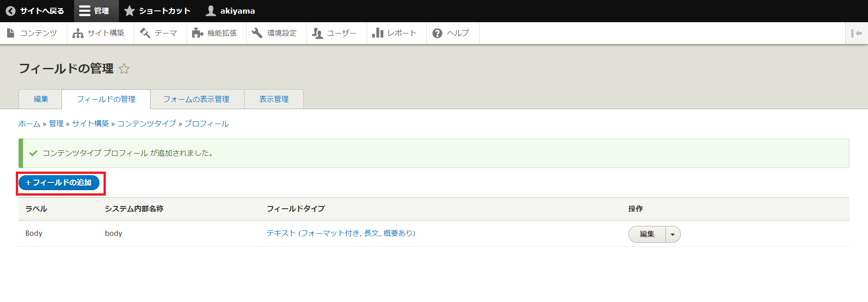The height and width of the screenshot is (302, 868).
Task: Open the Users (ユーザー) people icon
Action: pyautogui.click(x=317, y=33)
